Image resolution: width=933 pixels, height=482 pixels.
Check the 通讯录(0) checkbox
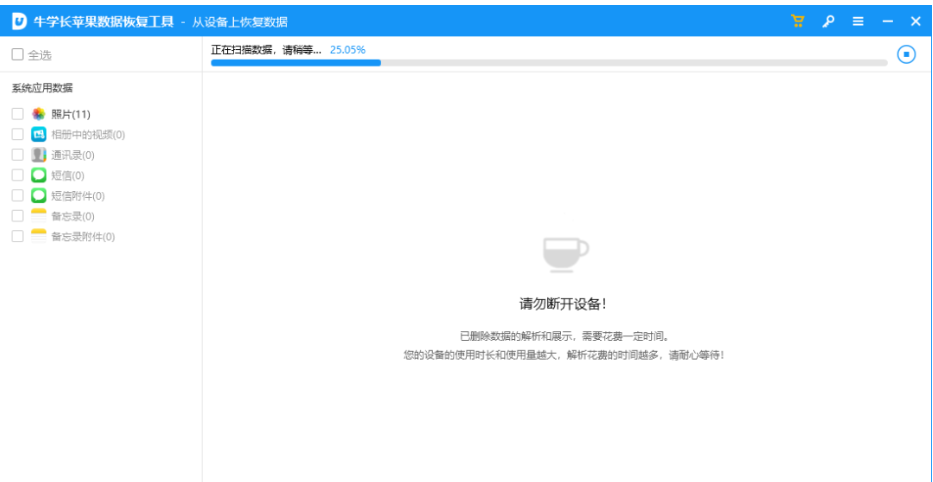coord(18,155)
